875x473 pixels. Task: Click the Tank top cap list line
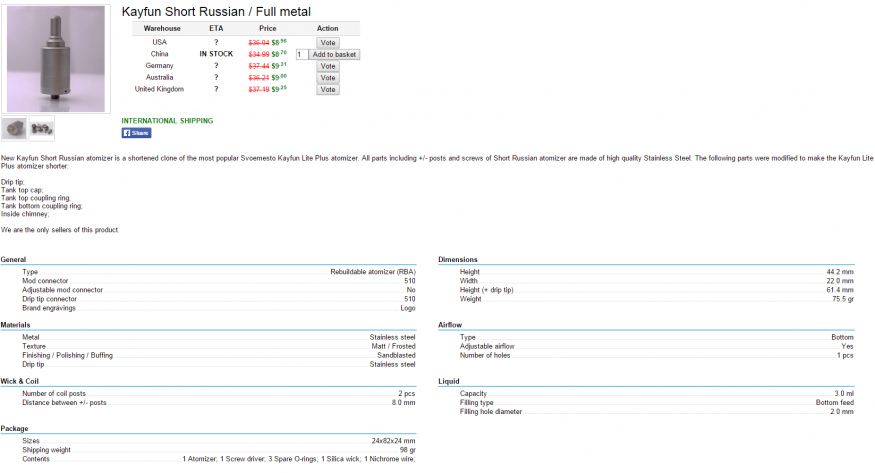(x=22, y=190)
